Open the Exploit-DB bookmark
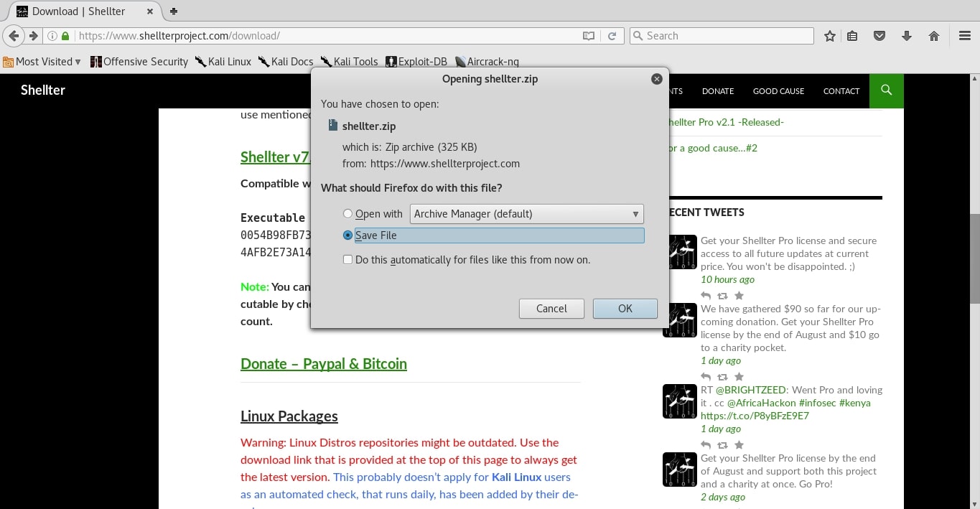Screen dimensions: 980x509 [416, 62]
